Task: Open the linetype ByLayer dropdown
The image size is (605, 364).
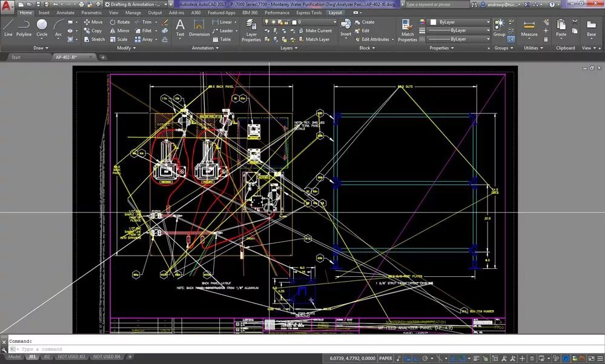Action: pos(459,39)
